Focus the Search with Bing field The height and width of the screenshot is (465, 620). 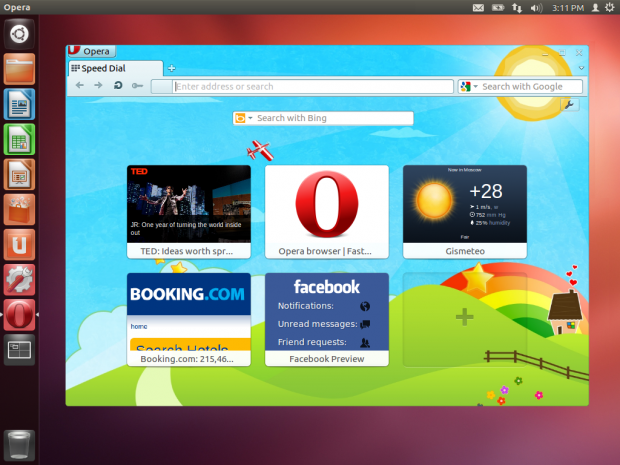click(x=334, y=118)
